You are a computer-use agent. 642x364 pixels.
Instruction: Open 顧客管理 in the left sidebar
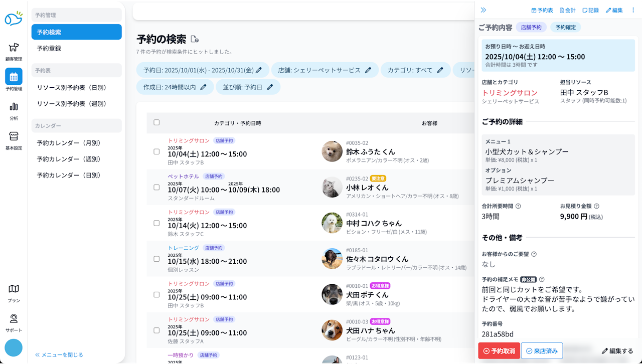pos(14,52)
